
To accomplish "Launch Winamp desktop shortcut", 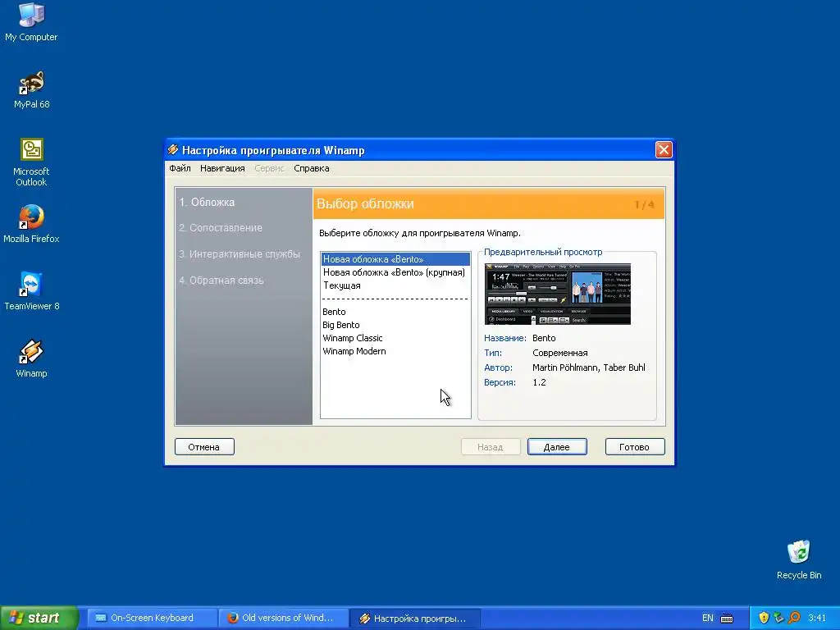I will click(x=31, y=358).
